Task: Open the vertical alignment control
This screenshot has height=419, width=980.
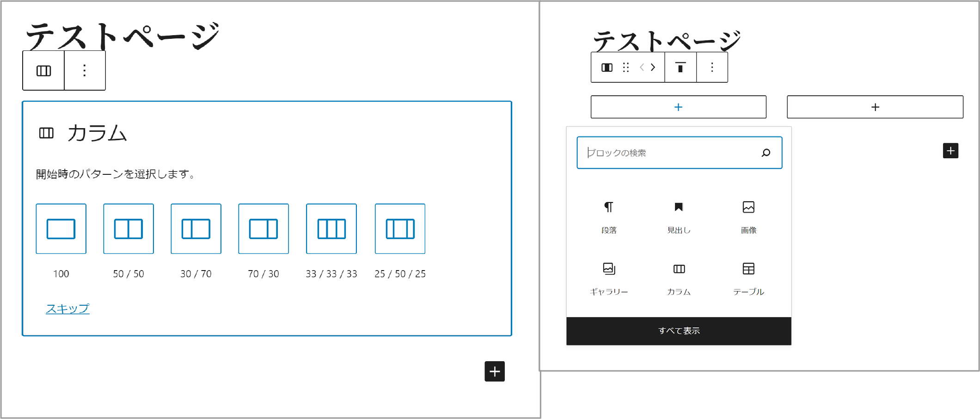Action: point(680,68)
